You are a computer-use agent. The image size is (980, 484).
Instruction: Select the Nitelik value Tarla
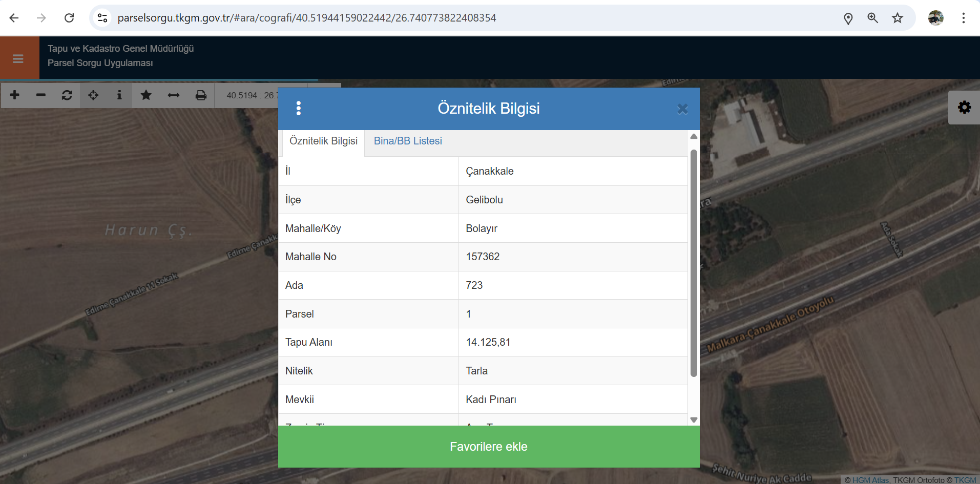coord(477,371)
